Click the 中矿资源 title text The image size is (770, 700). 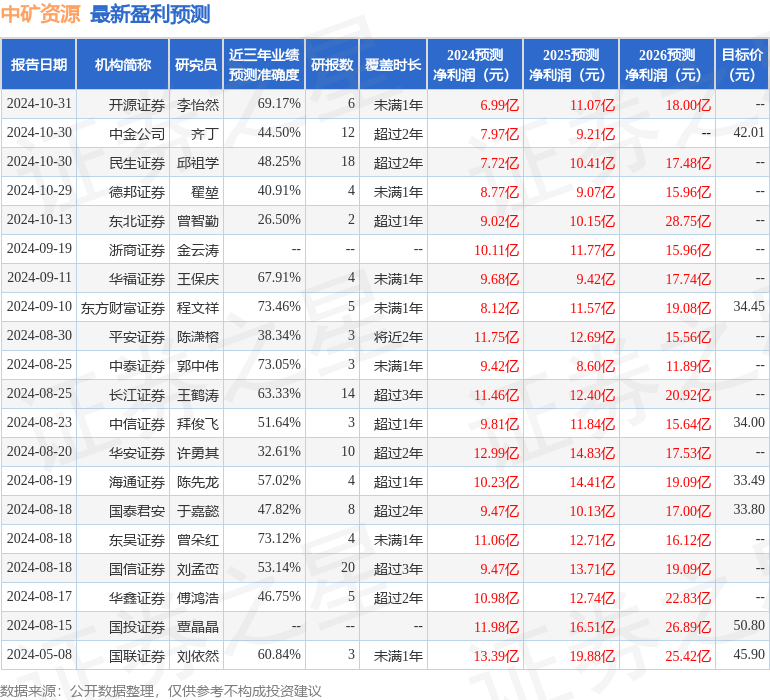coord(41,14)
